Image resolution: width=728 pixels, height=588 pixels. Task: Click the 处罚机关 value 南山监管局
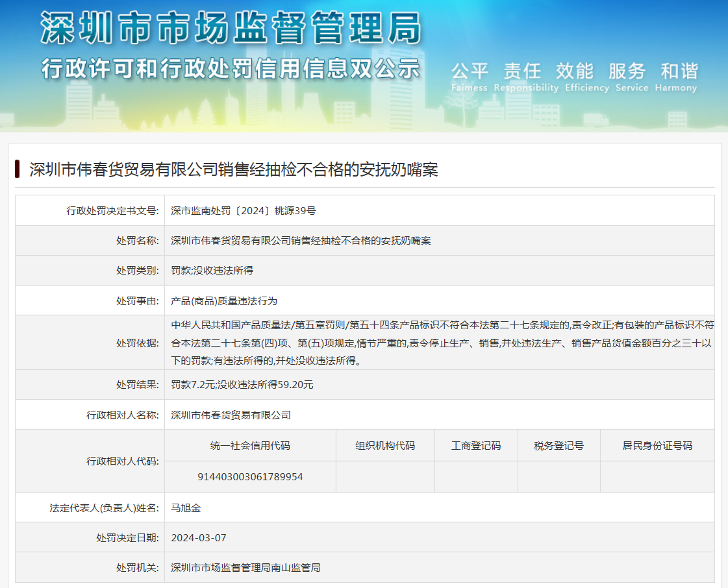click(245, 567)
